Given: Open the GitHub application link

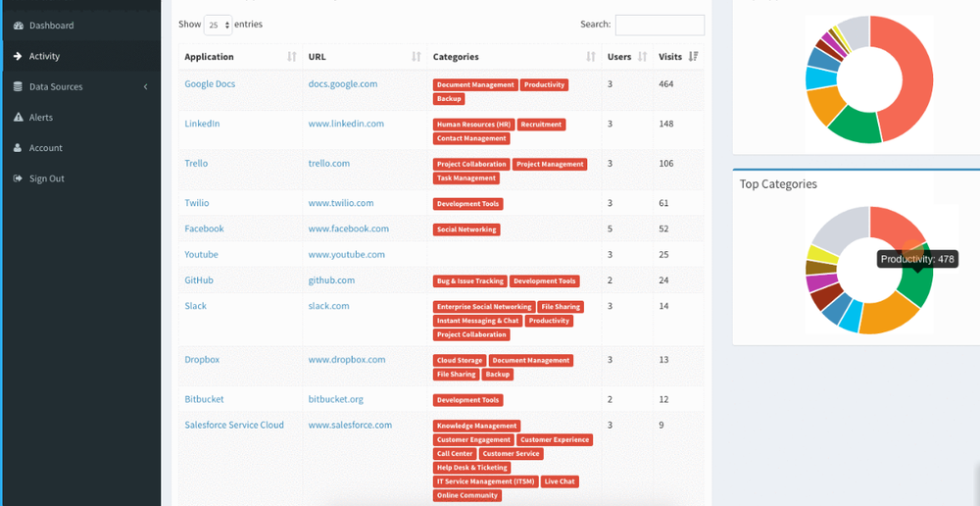Looking at the screenshot, I should tap(199, 280).
